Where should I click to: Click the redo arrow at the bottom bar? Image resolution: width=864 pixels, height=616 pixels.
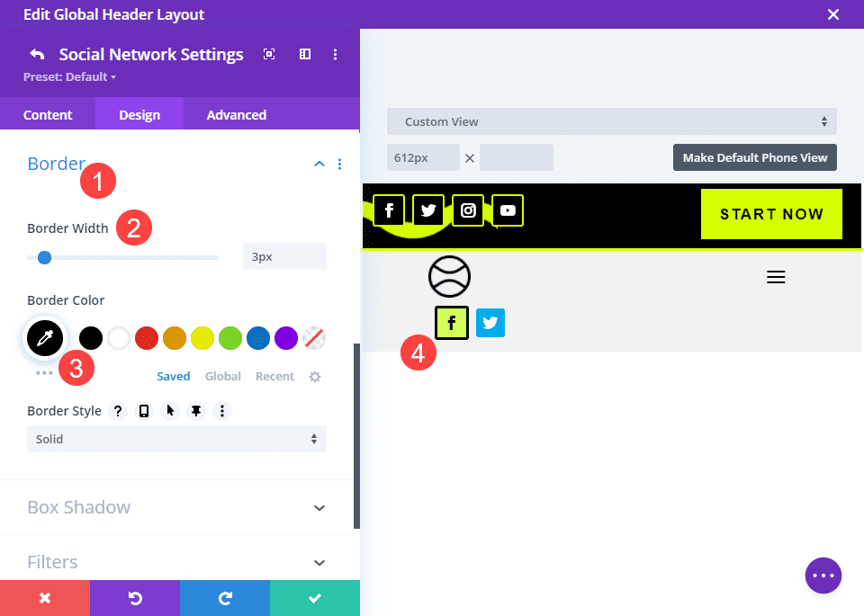point(224,597)
